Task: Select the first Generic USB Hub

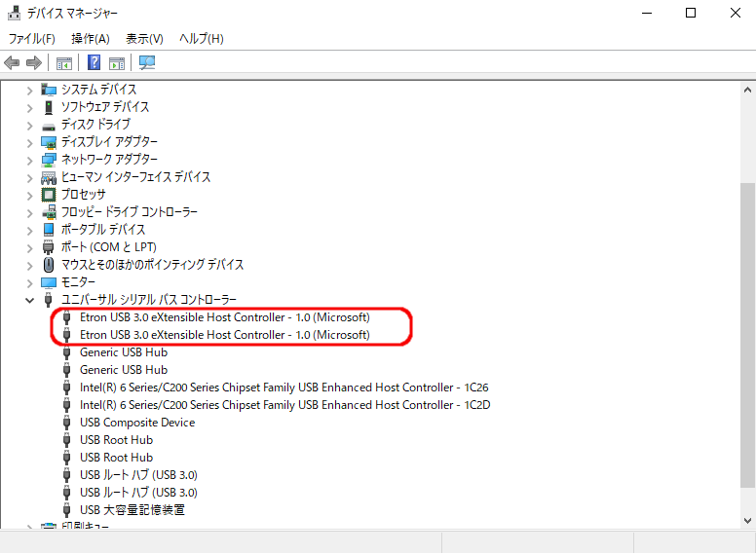Action: (124, 352)
